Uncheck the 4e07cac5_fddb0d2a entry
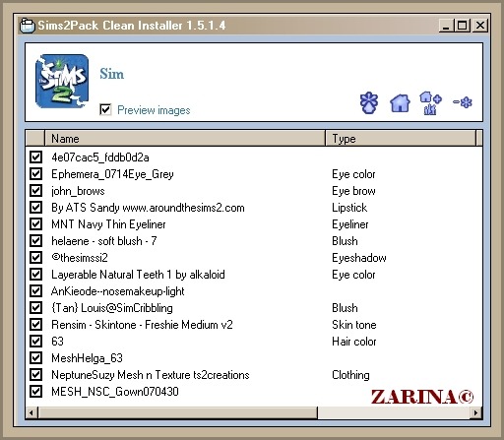Viewport: 504px width, 440px height. 35,157
